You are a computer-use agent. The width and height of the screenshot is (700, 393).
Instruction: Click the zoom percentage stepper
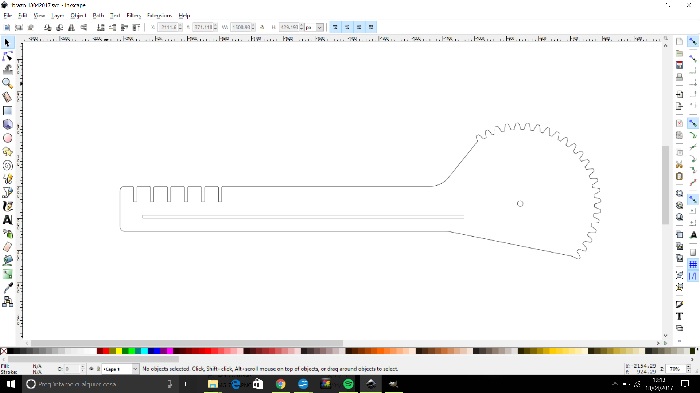coord(688,369)
